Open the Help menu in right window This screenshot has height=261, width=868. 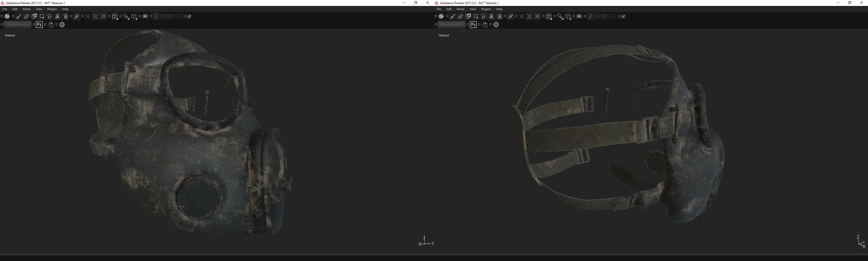tap(499, 9)
